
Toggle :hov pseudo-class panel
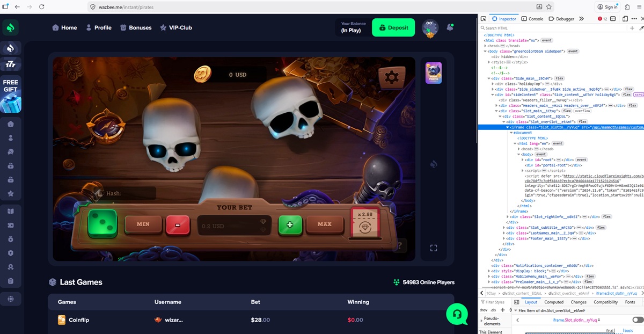click(x=483, y=310)
